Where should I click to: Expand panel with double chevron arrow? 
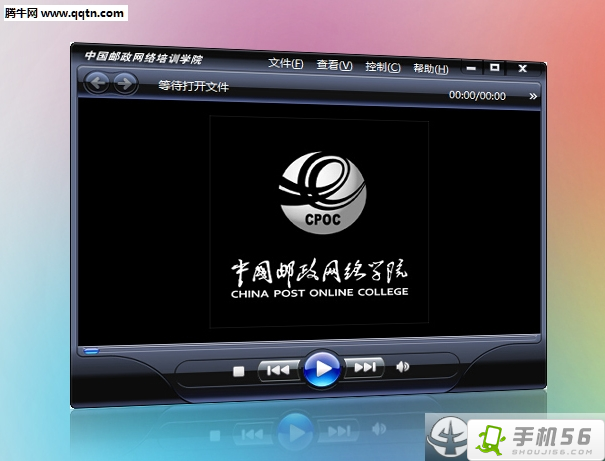(x=533, y=96)
